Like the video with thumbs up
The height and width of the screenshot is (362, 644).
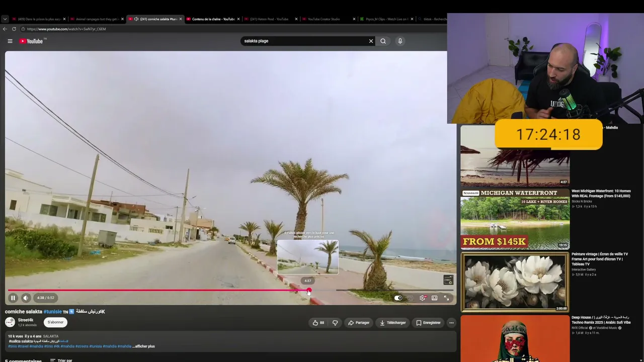[x=318, y=323]
